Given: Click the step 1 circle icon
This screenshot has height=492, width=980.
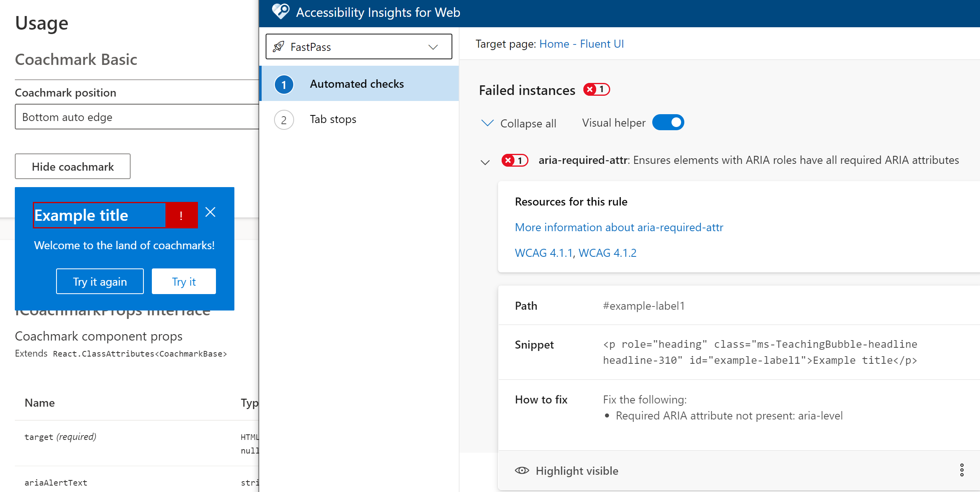Looking at the screenshot, I should [284, 85].
